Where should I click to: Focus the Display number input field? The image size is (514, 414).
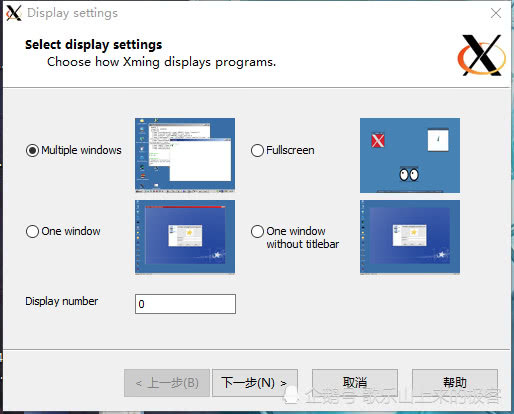coord(185,304)
